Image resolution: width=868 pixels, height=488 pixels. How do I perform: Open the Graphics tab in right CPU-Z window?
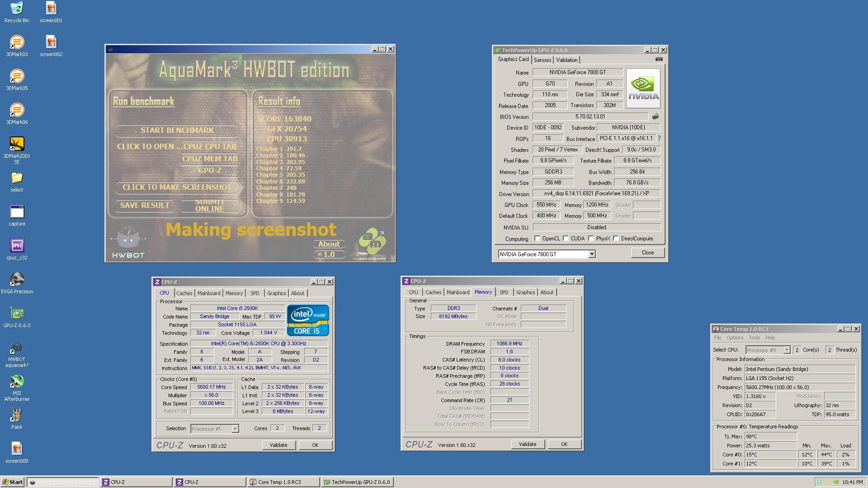(525, 292)
